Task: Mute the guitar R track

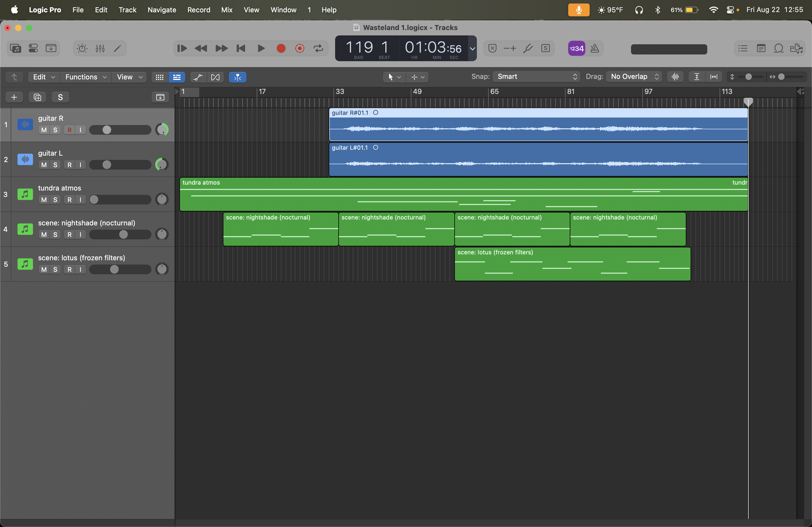Action: click(44, 130)
